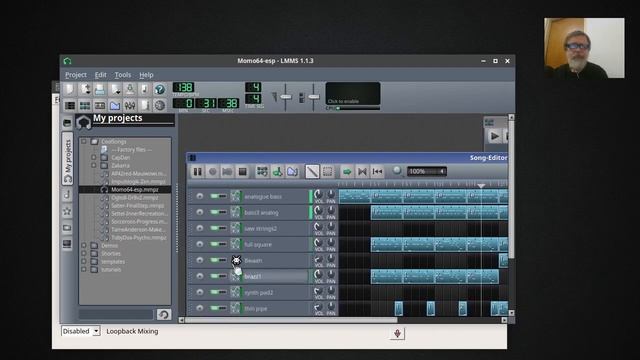The image size is (640, 360).
Task: Expand the Demos folder
Action: (84, 246)
